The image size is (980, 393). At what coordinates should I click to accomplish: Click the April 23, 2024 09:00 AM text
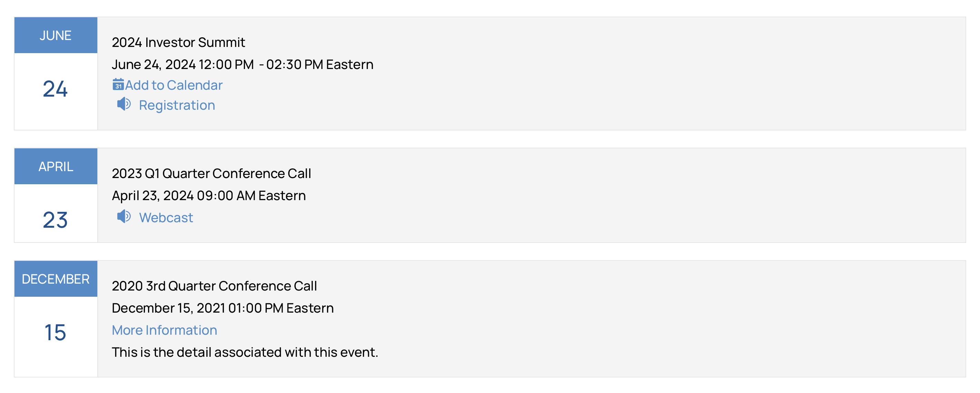[x=209, y=196]
